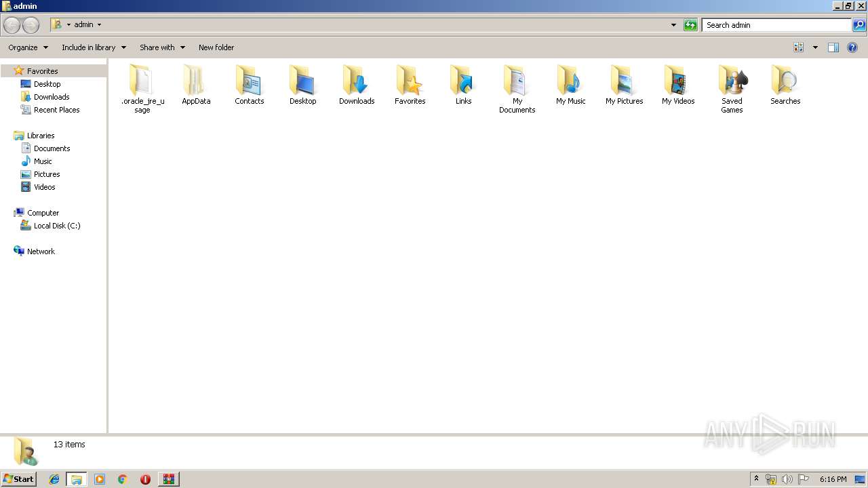Open the Start menu
Image resolution: width=868 pixels, height=488 pixels.
[x=19, y=479]
